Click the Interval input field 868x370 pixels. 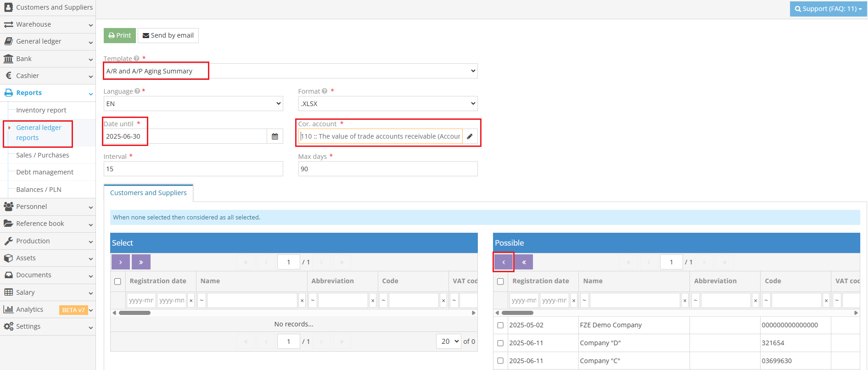pyautogui.click(x=193, y=169)
